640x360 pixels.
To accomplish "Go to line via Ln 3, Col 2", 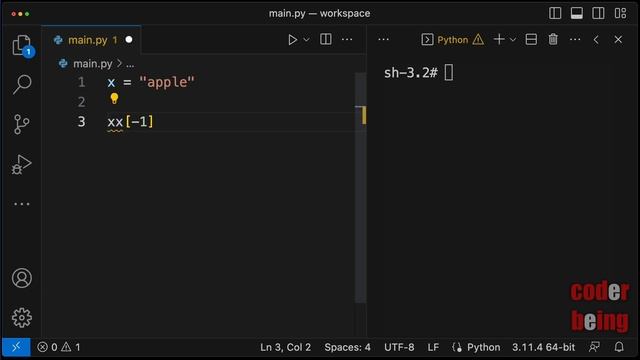I will pos(285,347).
